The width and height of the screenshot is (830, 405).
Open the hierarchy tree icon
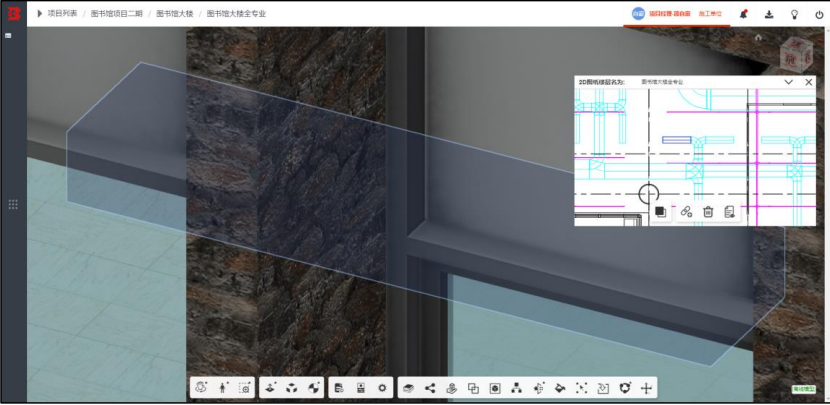[x=517, y=388]
